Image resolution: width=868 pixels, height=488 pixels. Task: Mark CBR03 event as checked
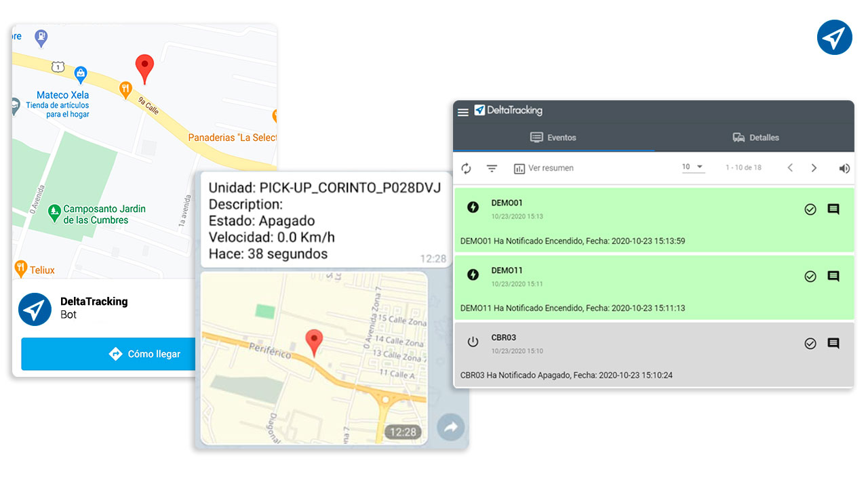click(x=810, y=344)
